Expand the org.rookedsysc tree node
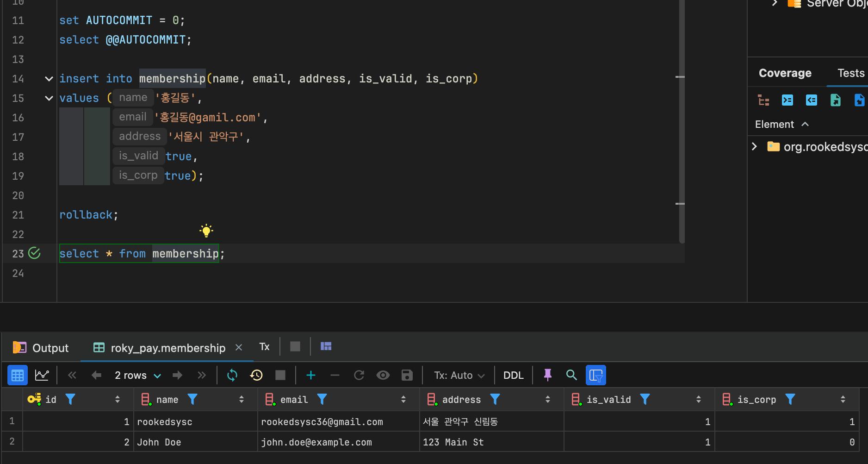Screen dimensions: 868x464 (755, 147)
